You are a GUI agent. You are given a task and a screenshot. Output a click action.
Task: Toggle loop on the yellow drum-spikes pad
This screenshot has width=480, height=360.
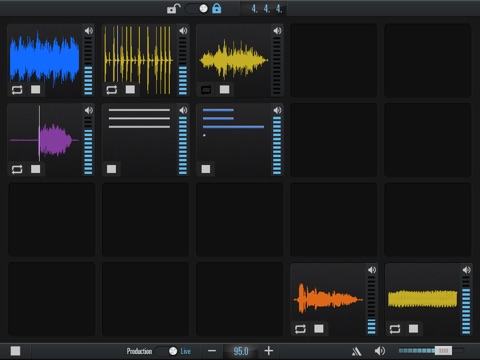(x=112, y=90)
